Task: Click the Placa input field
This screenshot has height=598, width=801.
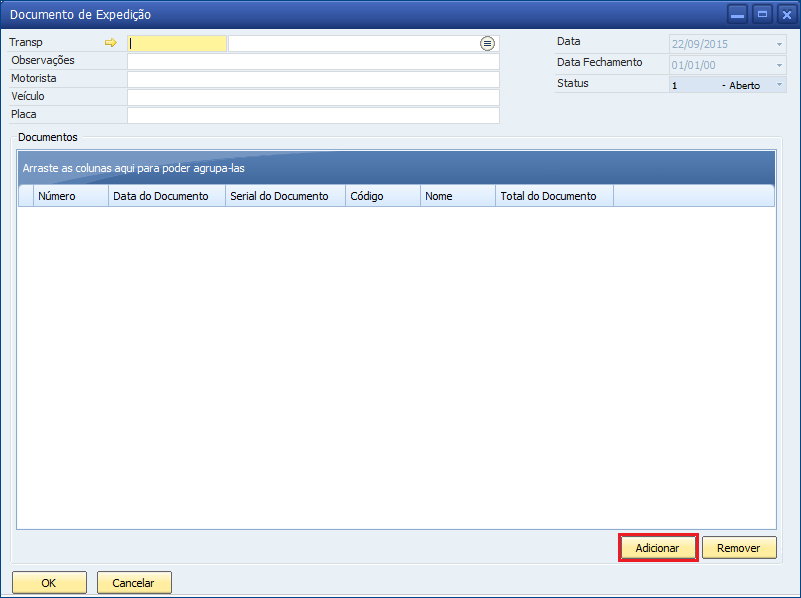Action: [x=313, y=115]
